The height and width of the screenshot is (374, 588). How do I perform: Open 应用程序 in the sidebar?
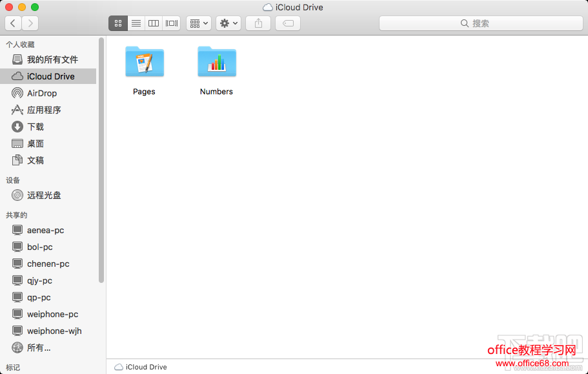[x=48, y=110]
